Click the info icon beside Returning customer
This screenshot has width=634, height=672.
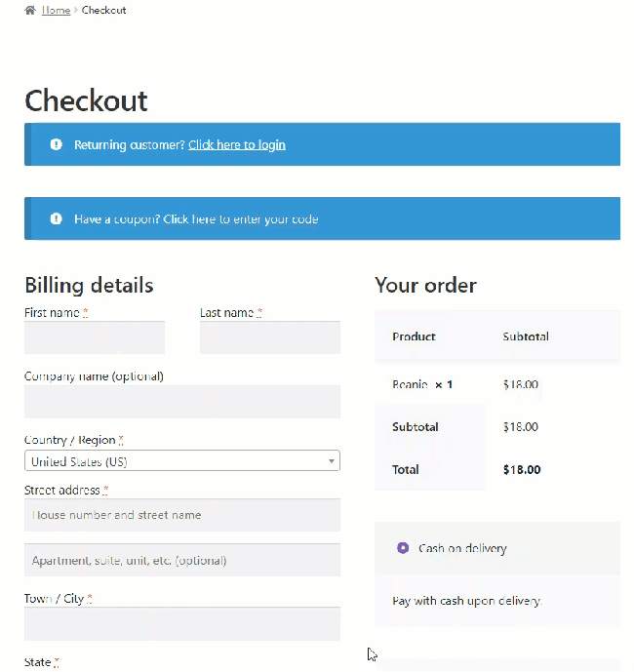pyautogui.click(x=56, y=144)
